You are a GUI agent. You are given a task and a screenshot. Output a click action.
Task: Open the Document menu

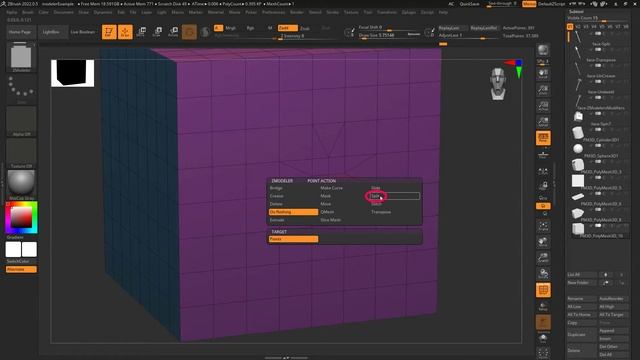coord(64,12)
